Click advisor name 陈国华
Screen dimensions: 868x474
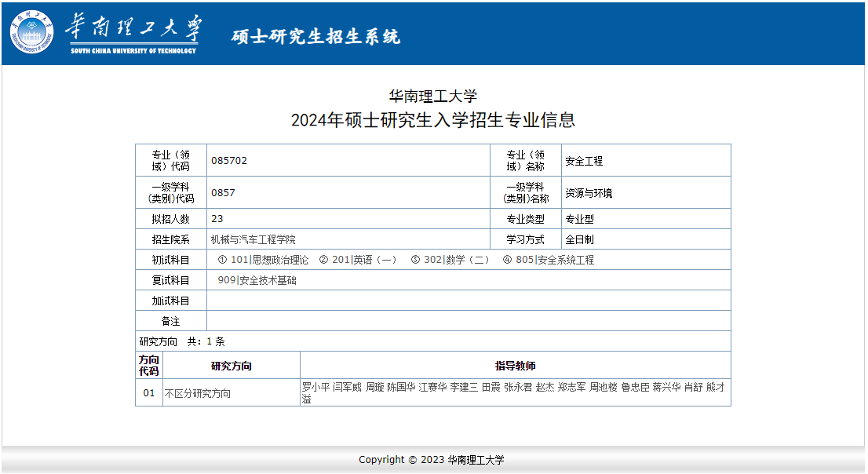tap(401, 387)
